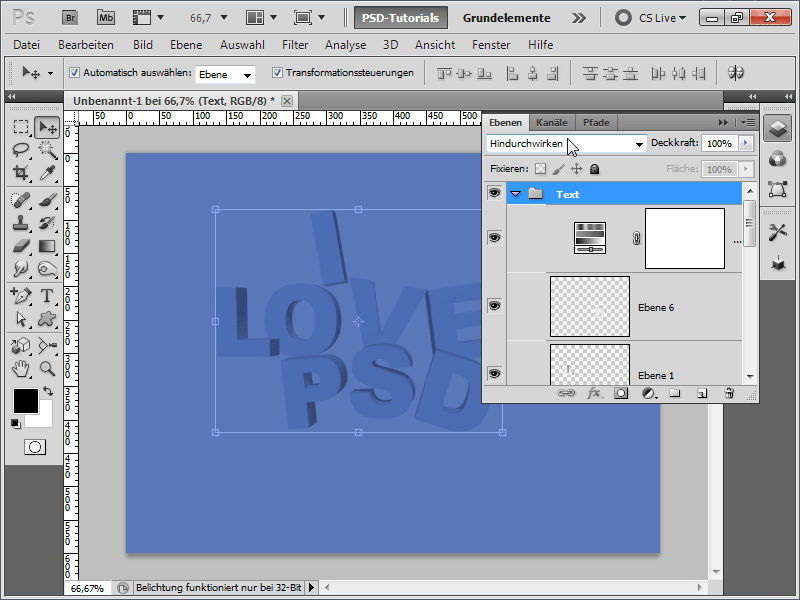Hide Ebene 1 layer
The width and height of the screenshot is (800, 600).
tap(494, 373)
